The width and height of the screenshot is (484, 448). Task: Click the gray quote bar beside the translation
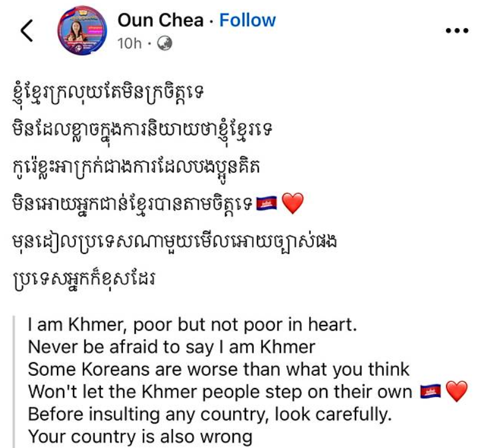(x=18, y=379)
